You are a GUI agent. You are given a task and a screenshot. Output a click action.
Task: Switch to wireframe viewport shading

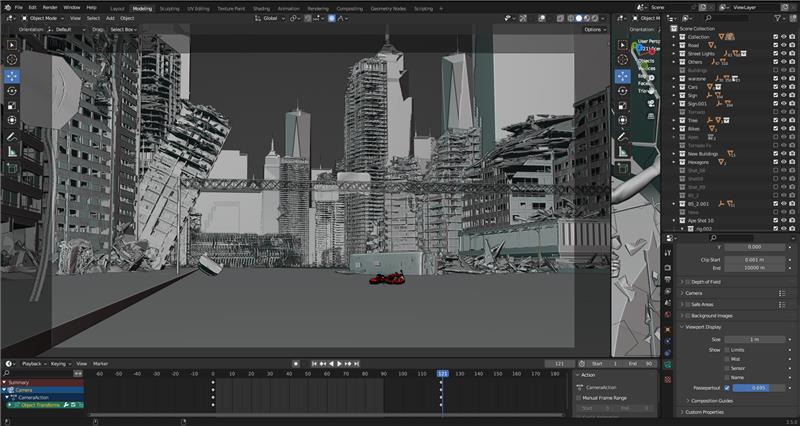pyautogui.click(x=570, y=18)
